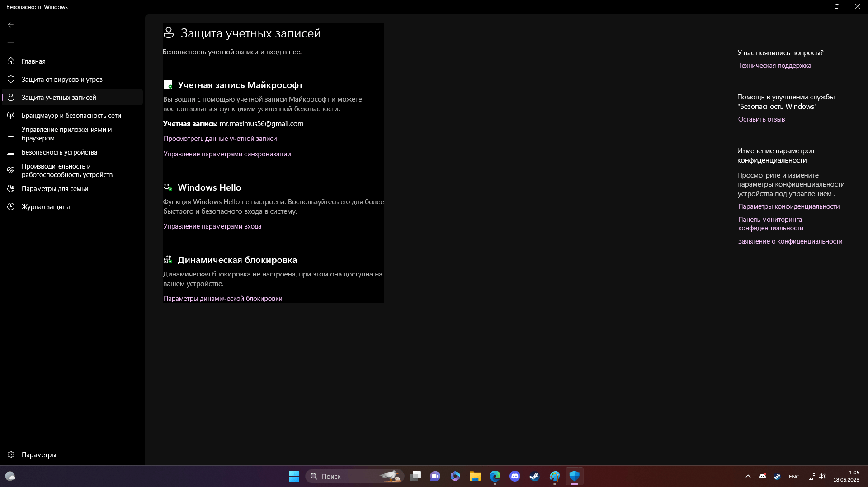Open Microsoft Edge from taskbar

coord(495,476)
